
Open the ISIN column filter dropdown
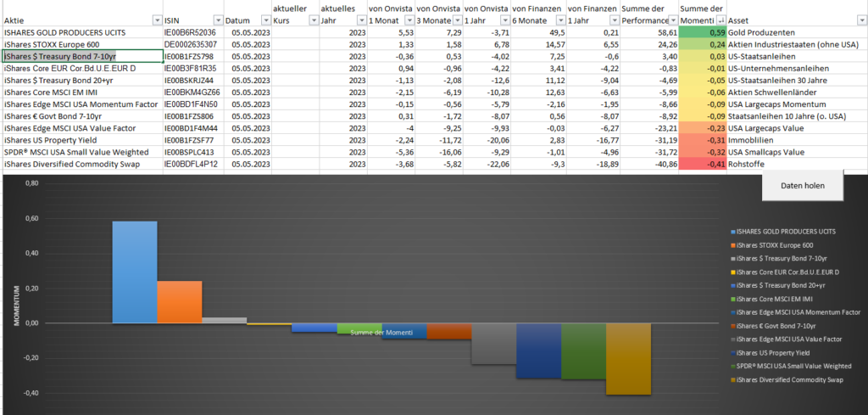click(x=217, y=20)
